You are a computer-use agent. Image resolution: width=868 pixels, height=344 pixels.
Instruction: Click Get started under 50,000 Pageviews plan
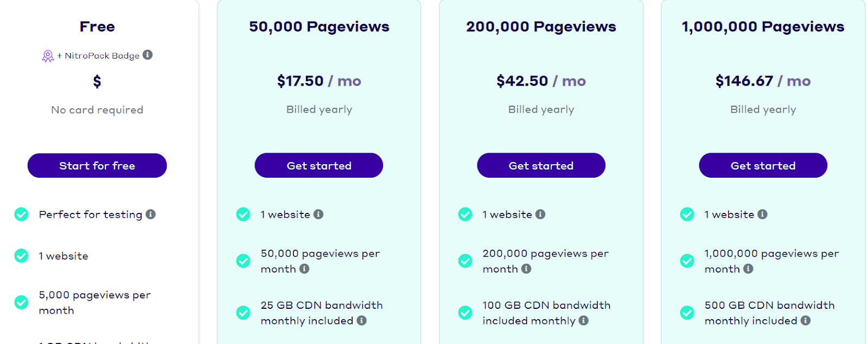click(x=319, y=165)
